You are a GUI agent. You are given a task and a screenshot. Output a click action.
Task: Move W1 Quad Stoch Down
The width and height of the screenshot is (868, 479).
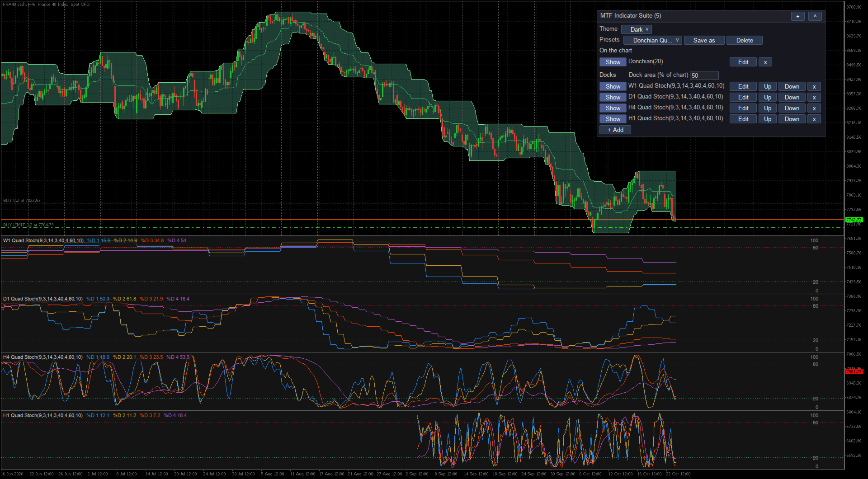[x=792, y=86]
